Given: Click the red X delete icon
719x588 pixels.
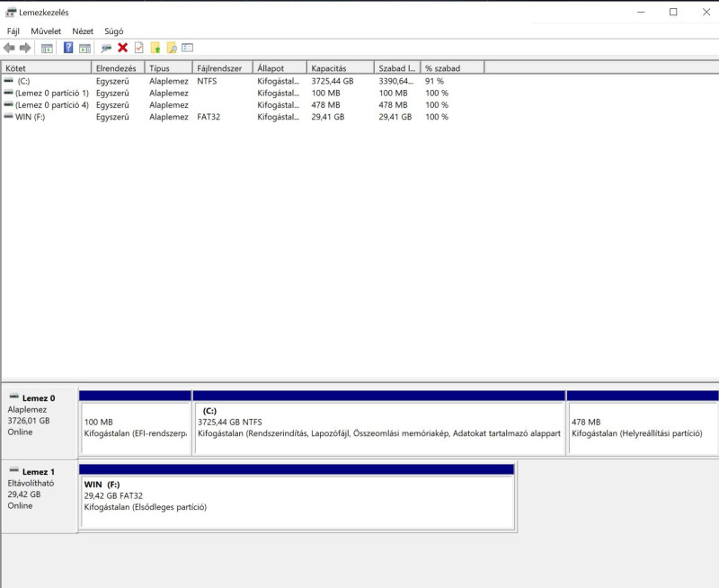Looking at the screenshot, I should pos(122,48).
